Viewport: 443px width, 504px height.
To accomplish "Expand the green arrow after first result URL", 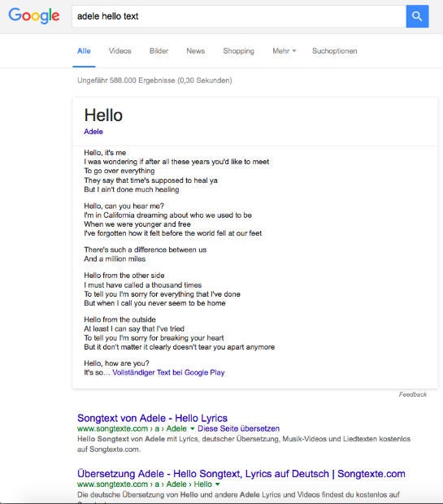I will click(x=193, y=428).
